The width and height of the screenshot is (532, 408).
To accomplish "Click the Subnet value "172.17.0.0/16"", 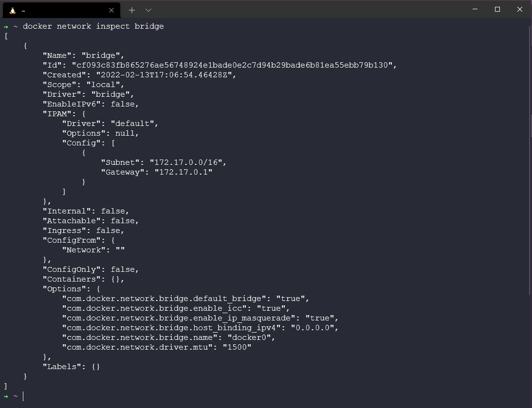I will coord(188,162).
